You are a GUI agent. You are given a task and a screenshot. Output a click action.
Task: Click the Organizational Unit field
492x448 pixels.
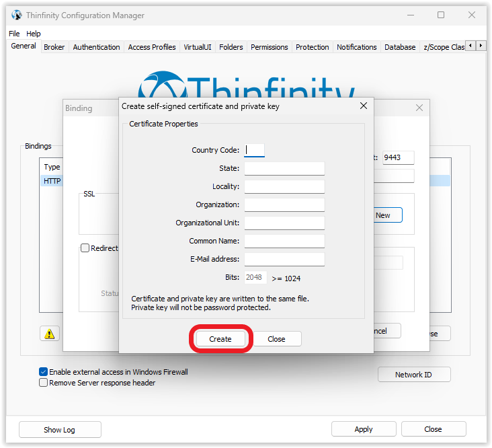point(284,223)
